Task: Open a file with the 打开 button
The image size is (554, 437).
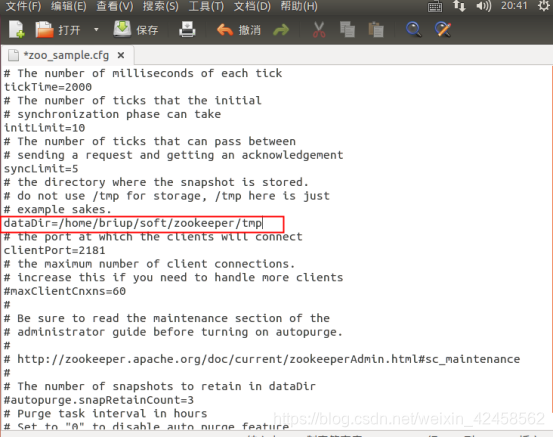Action: pos(58,30)
